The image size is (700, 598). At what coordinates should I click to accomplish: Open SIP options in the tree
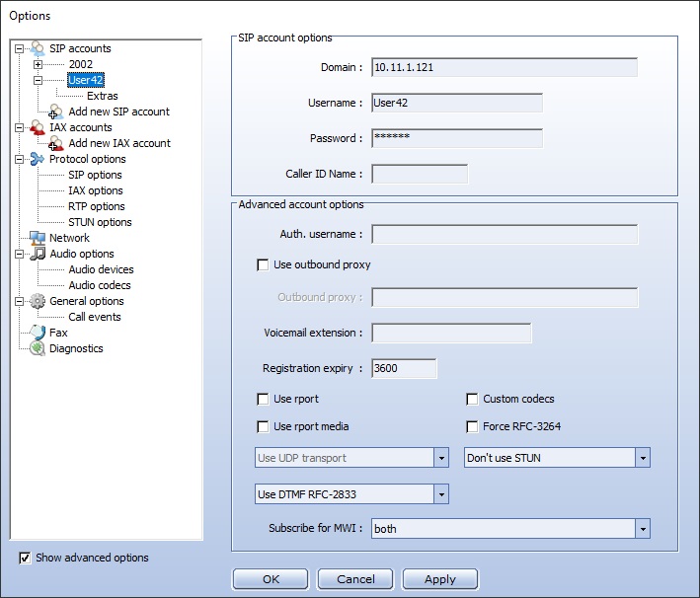95,175
